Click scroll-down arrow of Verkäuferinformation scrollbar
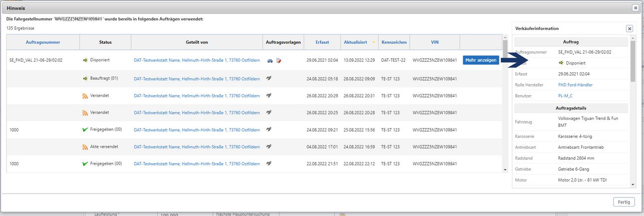The height and width of the screenshot is (216, 644). [633, 184]
